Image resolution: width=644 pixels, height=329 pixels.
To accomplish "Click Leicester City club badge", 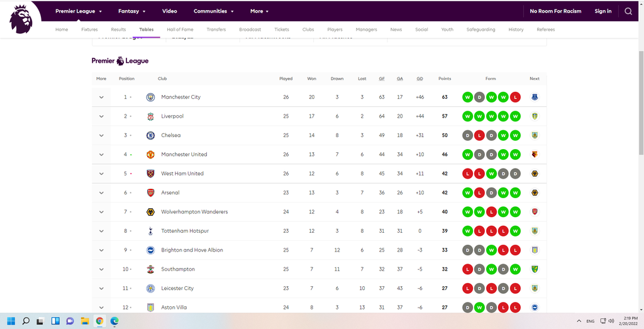I will coord(151,288).
